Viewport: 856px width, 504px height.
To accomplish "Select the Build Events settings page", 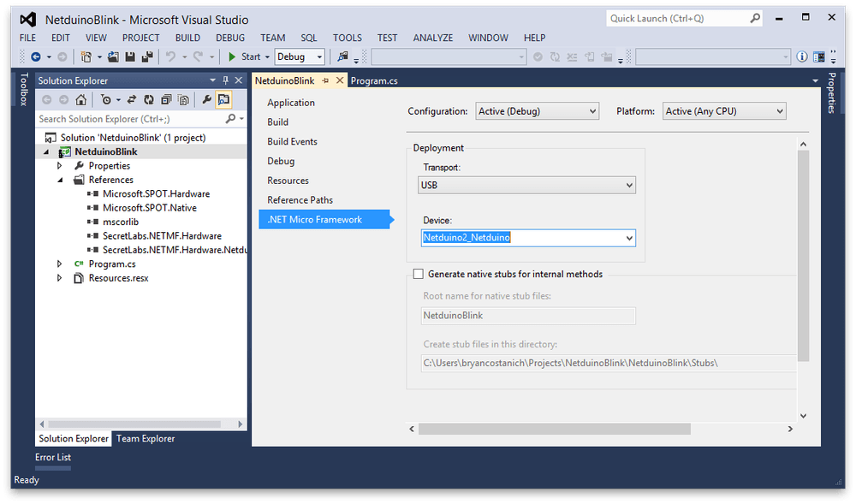I will [x=292, y=142].
